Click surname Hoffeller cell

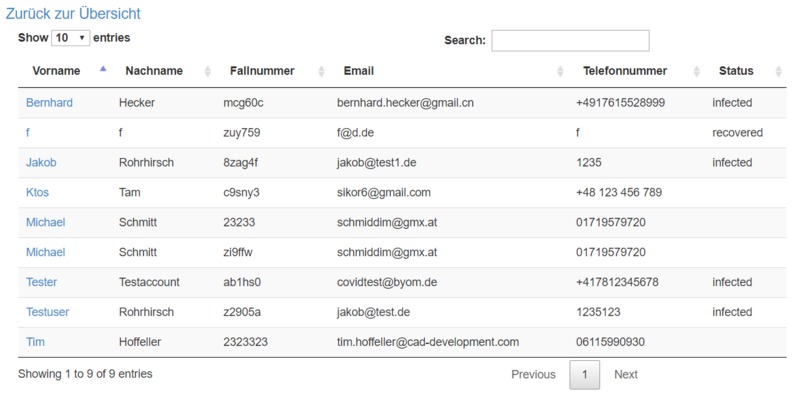click(140, 341)
